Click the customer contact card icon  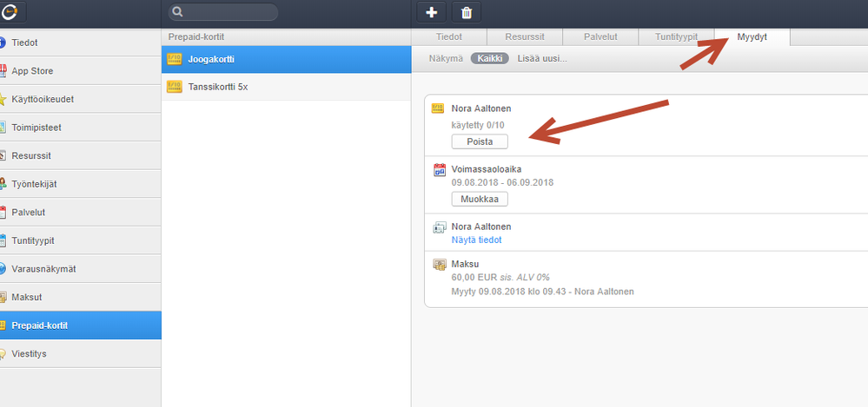point(439,227)
